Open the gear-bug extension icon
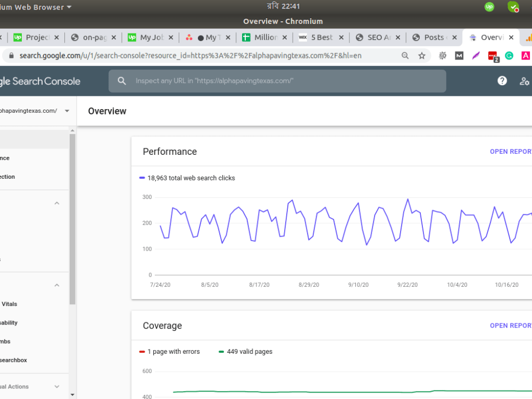This screenshot has height=399, width=532. click(443, 56)
